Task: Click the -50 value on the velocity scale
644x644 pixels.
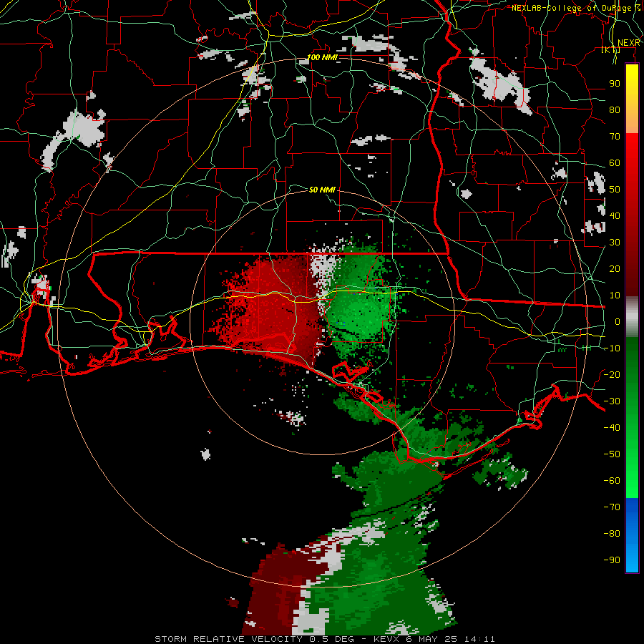Action: tap(612, 454)
